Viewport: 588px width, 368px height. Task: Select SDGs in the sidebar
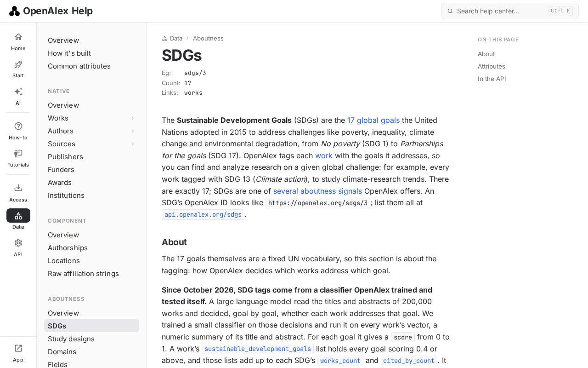(91, 326)
